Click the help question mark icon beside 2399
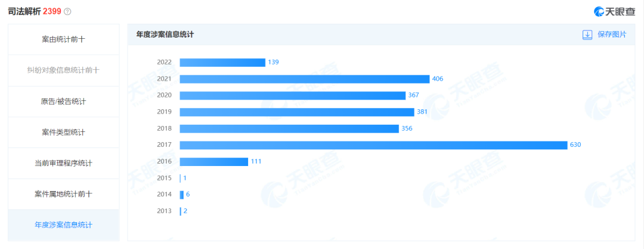 point(68,11)
